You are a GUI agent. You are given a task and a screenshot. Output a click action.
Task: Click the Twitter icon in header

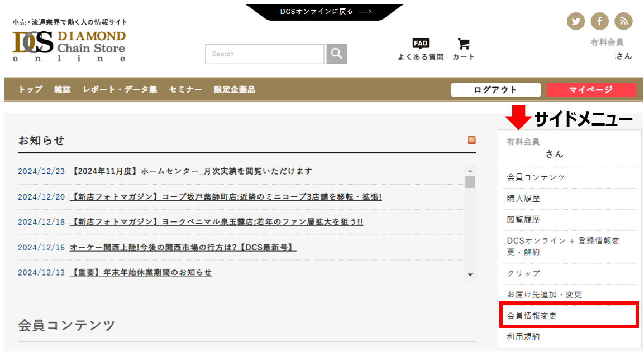(576, 21)
